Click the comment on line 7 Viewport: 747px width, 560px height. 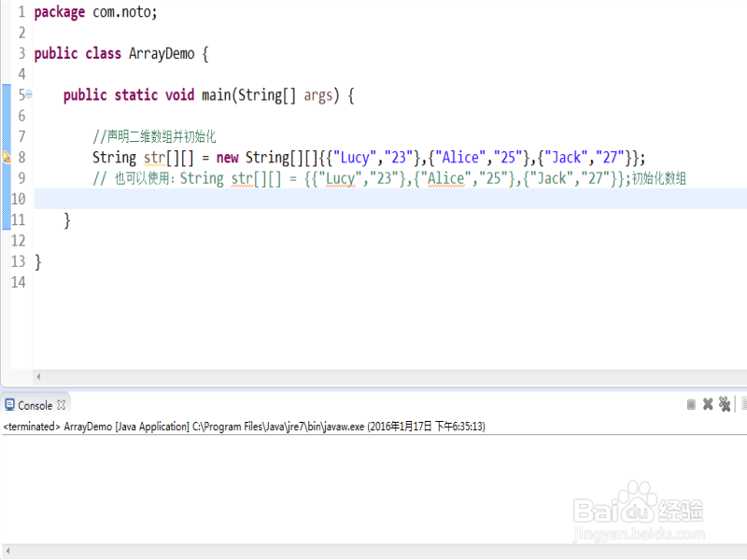tap(154, 136)
